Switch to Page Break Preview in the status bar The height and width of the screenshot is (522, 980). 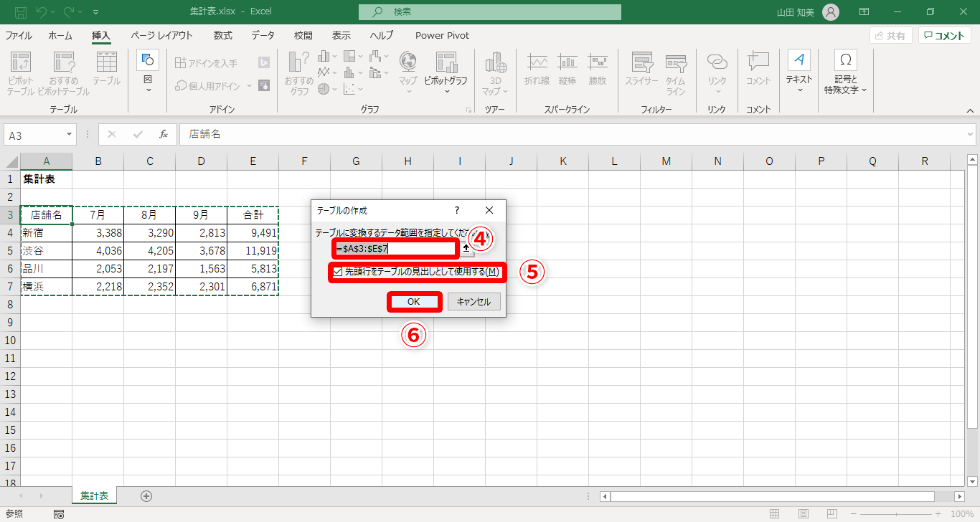832,514
